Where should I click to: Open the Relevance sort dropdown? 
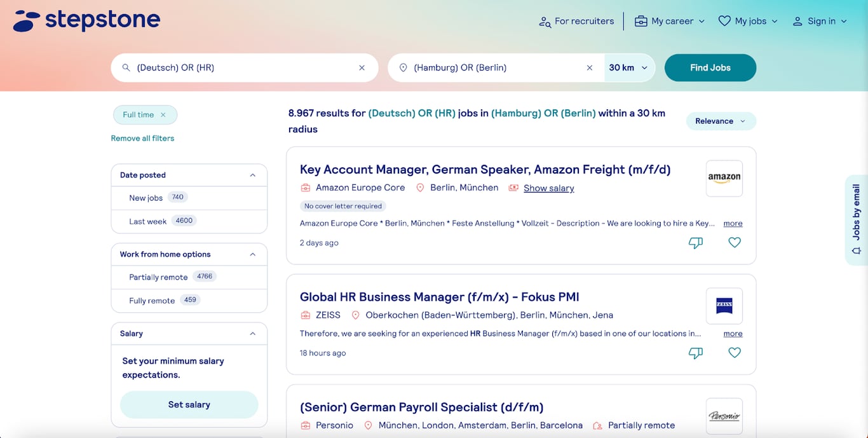tap(721, 121)
